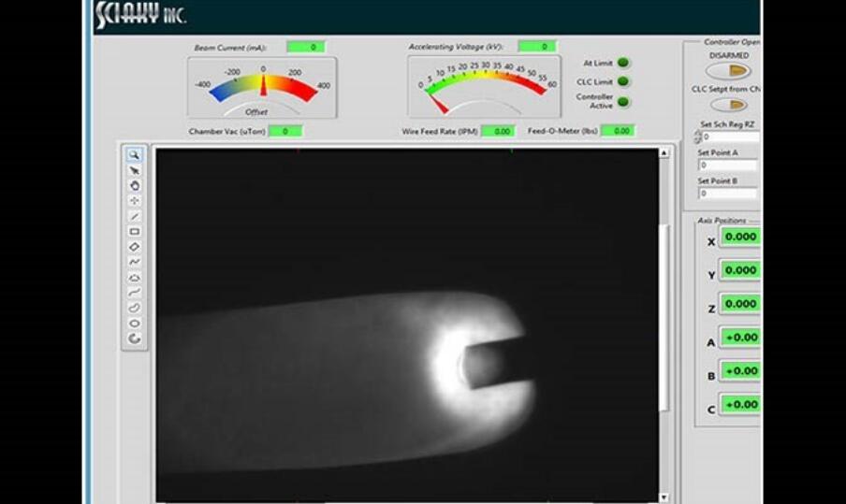Pick the Point crosshair tool
This screenshot has height=504, width=846.
[x=135, y=200]
